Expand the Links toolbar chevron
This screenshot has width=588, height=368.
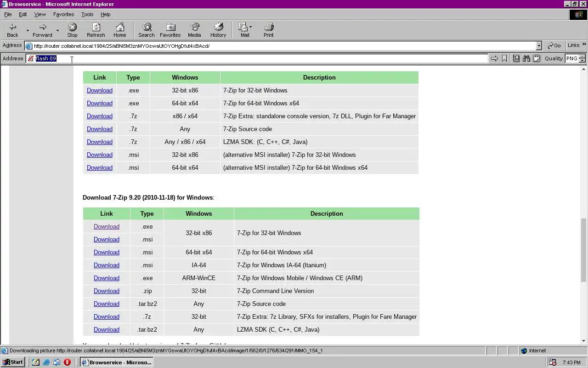click(584, 45)
